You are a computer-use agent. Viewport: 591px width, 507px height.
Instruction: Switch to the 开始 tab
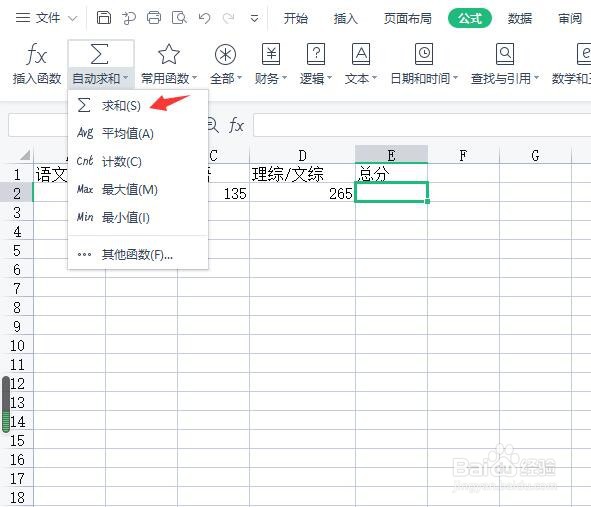click(296, 18)
